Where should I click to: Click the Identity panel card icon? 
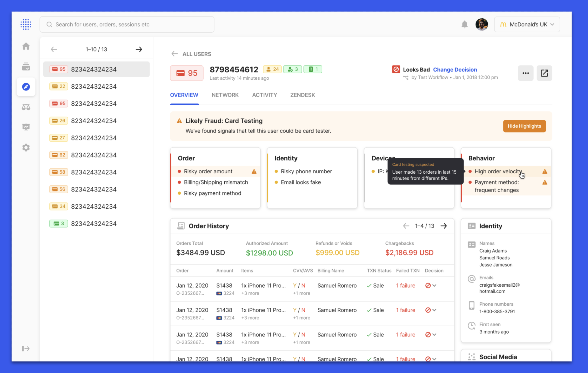click(471, 226)
